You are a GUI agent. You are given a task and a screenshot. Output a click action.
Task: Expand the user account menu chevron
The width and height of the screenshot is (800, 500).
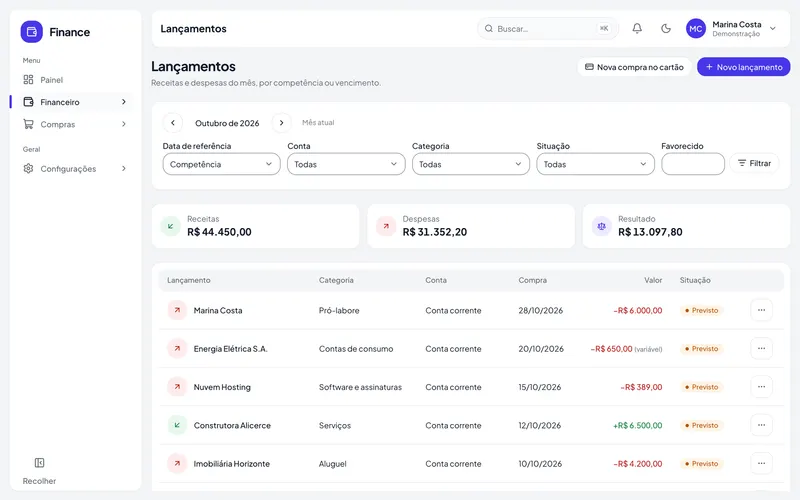click(x=773, y=29)
